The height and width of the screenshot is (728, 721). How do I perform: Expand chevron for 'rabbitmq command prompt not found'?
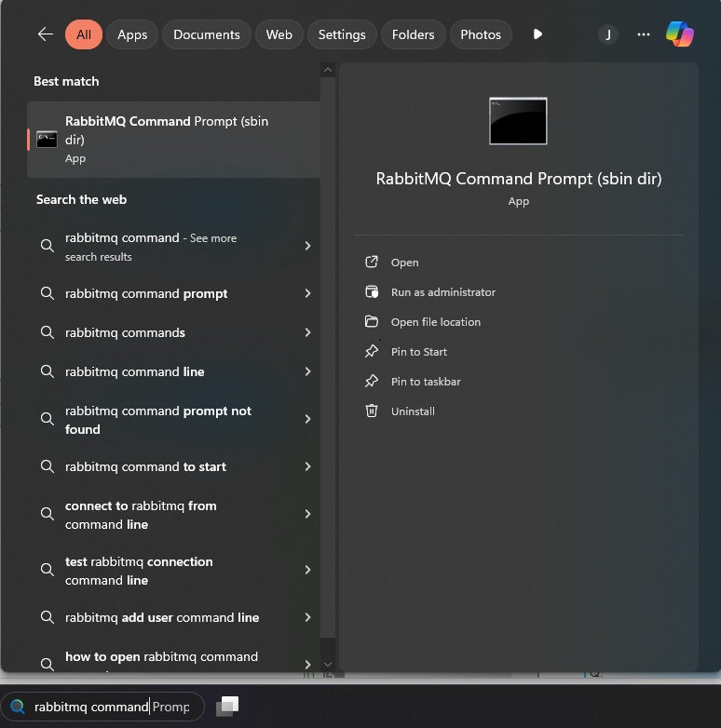(x=307, y=419)
